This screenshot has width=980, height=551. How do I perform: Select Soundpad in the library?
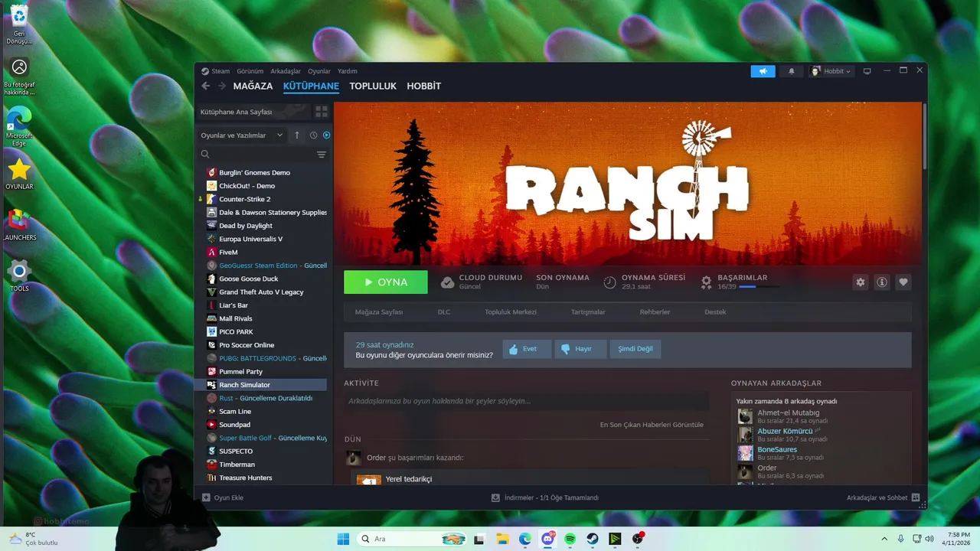coord(236,425)
